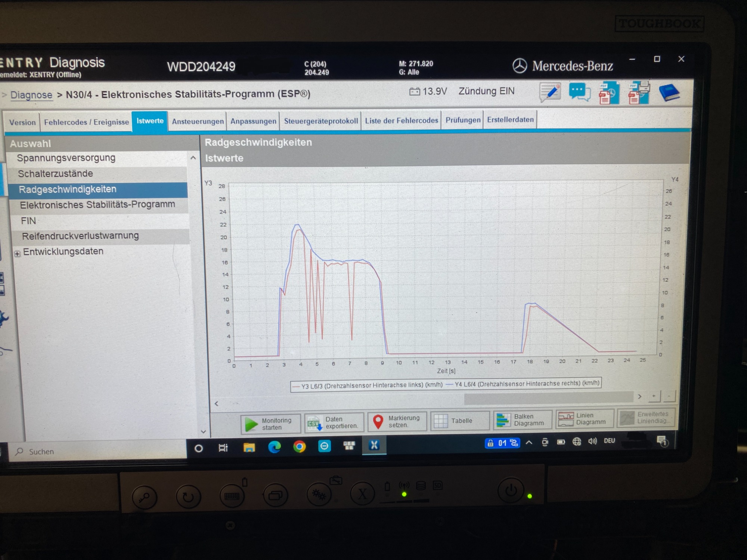The image size is (747, 560).
Task: Switch to Anpassungen tab
Action: pyautogui.click(x=253, y=121)
